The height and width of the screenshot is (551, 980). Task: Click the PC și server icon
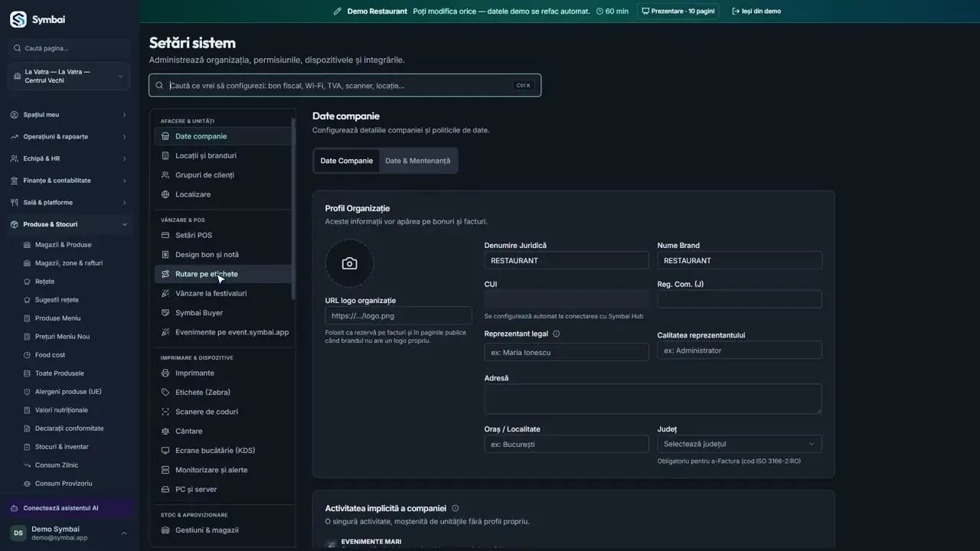(165, 489)
